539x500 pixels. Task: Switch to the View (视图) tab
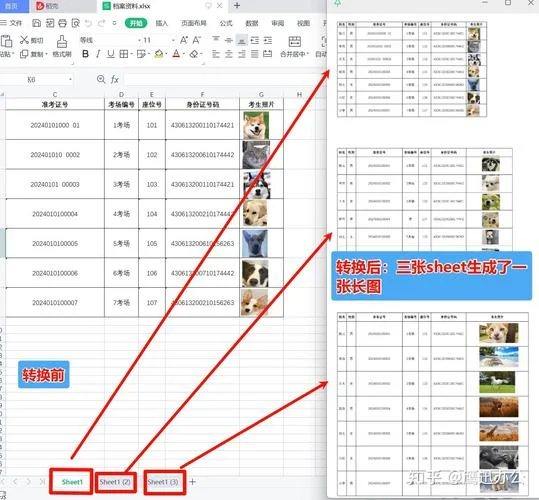pyautogui.click(x=303, y=23)
